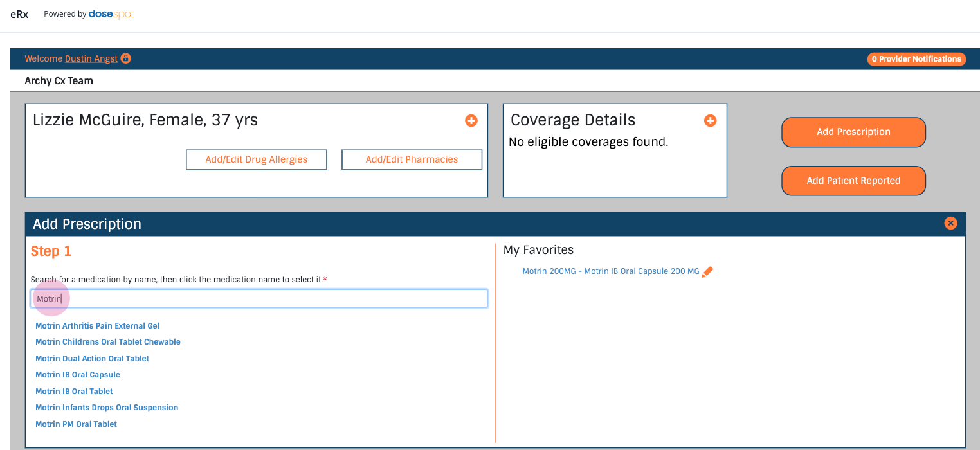Click the Add/Edit Drug Allergies button
980x450 pixels.
(256, 159)
